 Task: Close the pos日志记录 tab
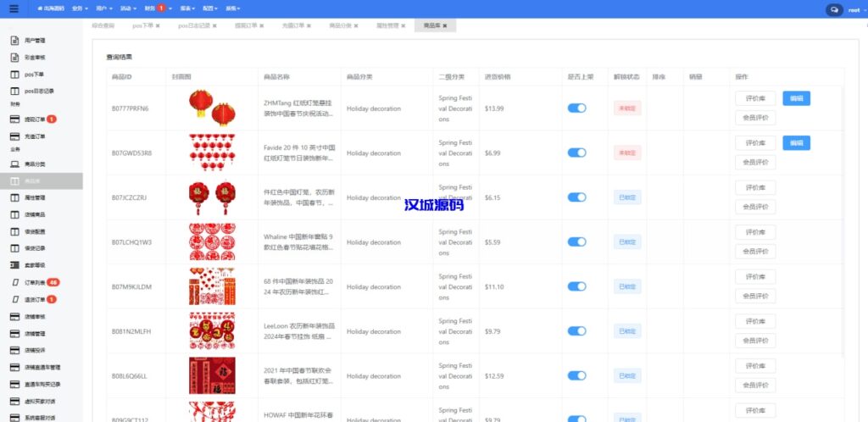(x=214, y=25)
